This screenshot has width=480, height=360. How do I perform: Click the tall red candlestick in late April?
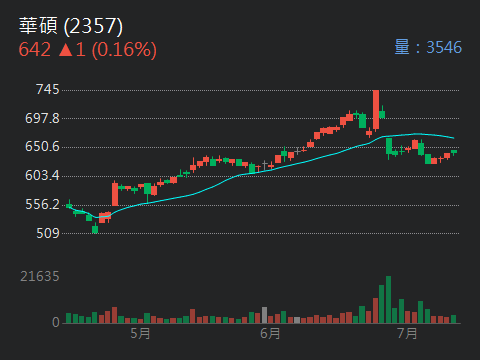tap(115, 194)
